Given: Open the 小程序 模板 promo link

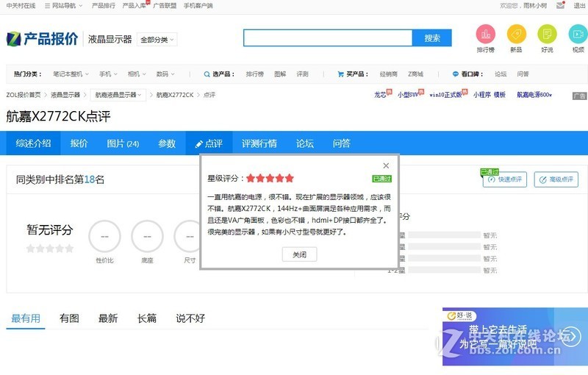Looking at the screenshot, I should 489,95.
